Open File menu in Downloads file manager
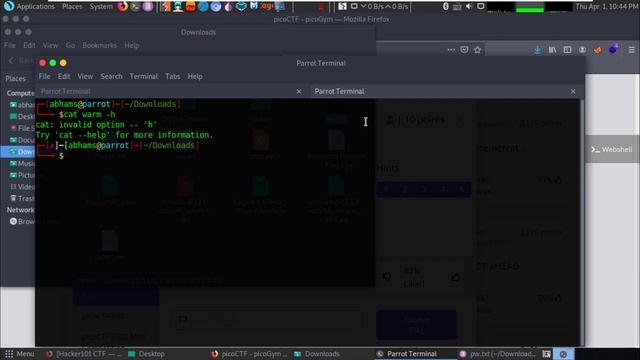 pos(10,45)
